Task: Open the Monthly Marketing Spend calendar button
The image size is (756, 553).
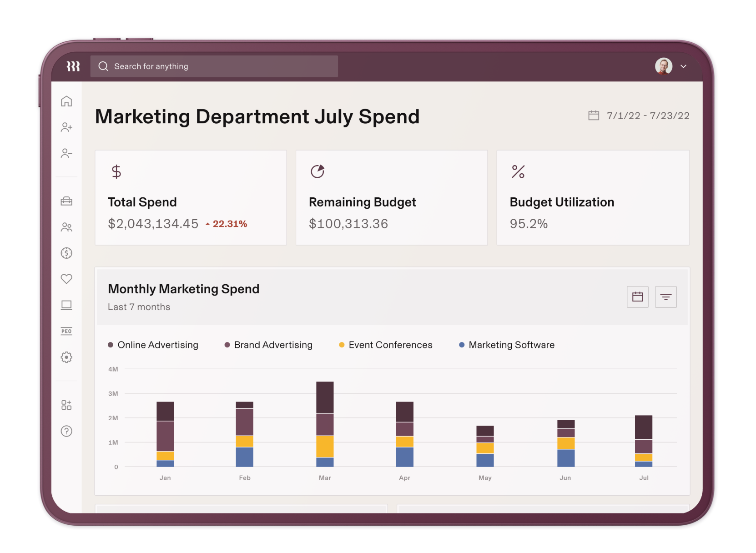Action: pyautogui.click(x=637, y=297)
